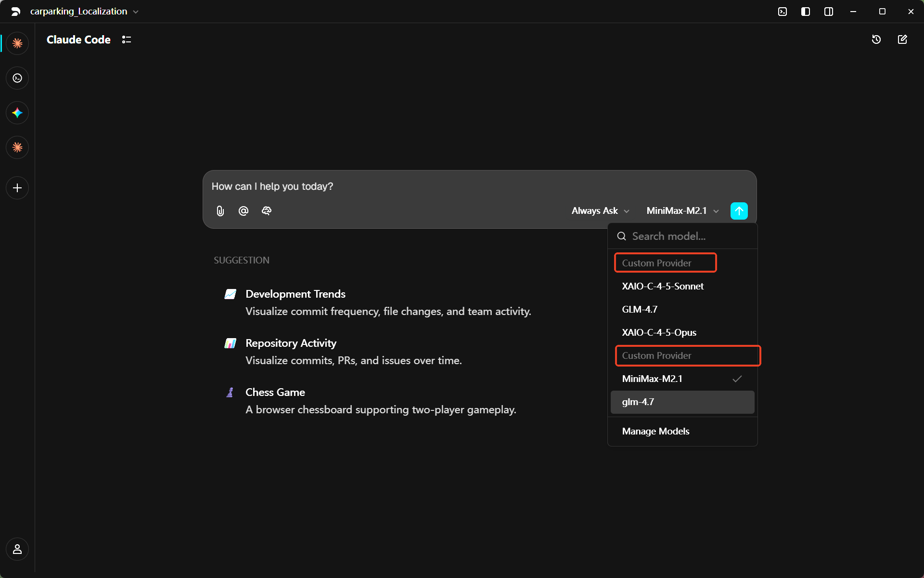Expand the carparking_Localization project dropdown

pyautogui.click(x=84, y=12)
